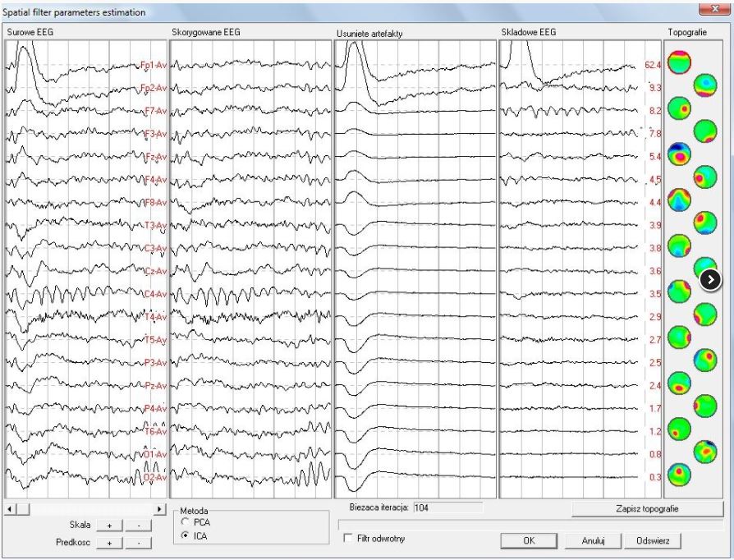Click the Fp2-Av channel label
The image size is (734, 560).
pyautogui.click(x=154, y=88)
